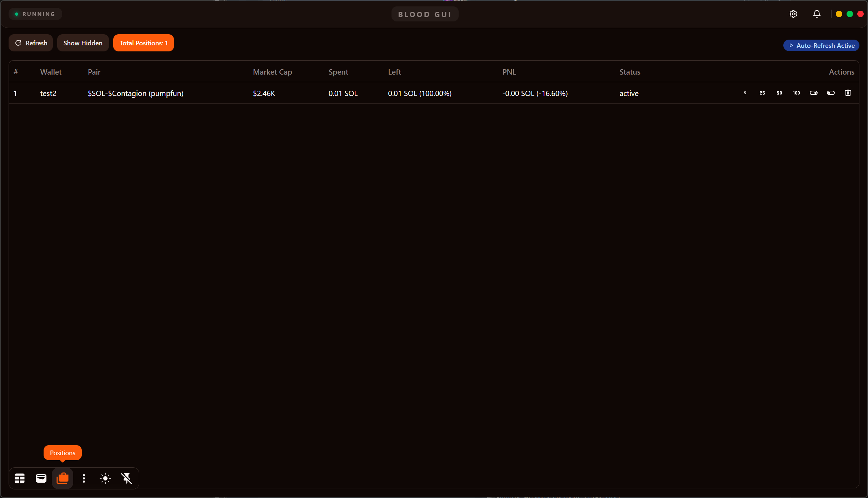Screen dimensions: 868x498
Task: Select the orange Positions briefcase icon
Action: (63, 478)
